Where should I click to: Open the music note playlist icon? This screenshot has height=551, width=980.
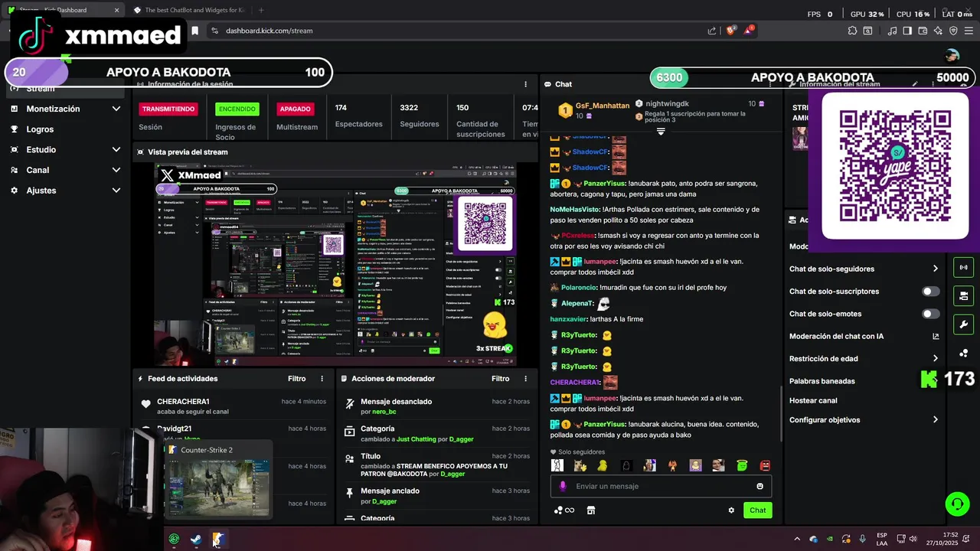click(892, 31)
